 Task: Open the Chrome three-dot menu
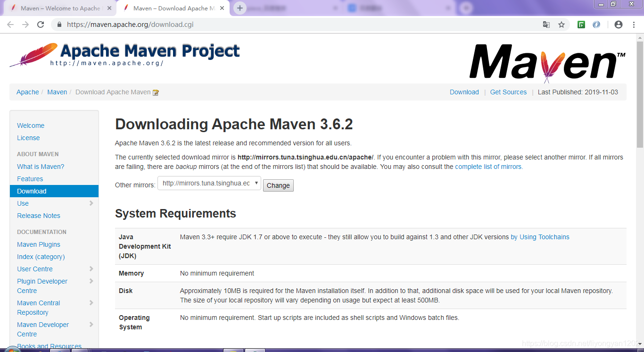coord(634,25)
